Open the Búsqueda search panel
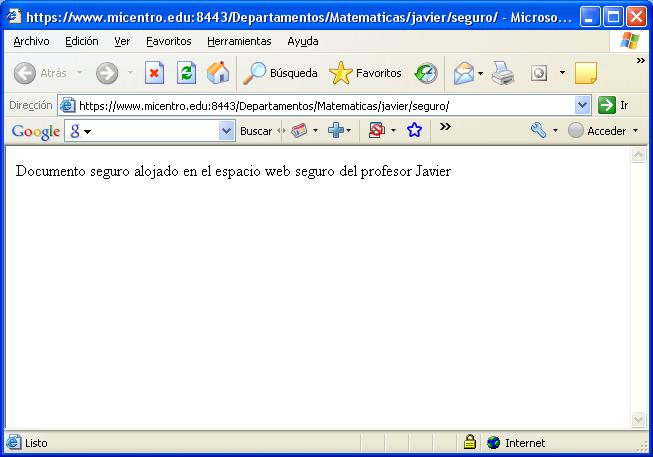 point(281,73)
